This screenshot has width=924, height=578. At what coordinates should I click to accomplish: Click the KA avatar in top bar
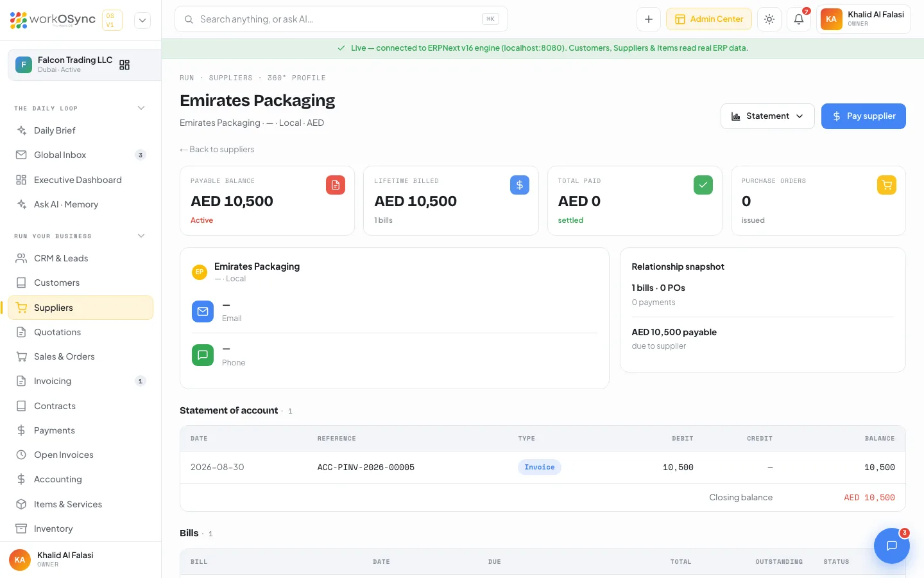(x=831, y=19)
